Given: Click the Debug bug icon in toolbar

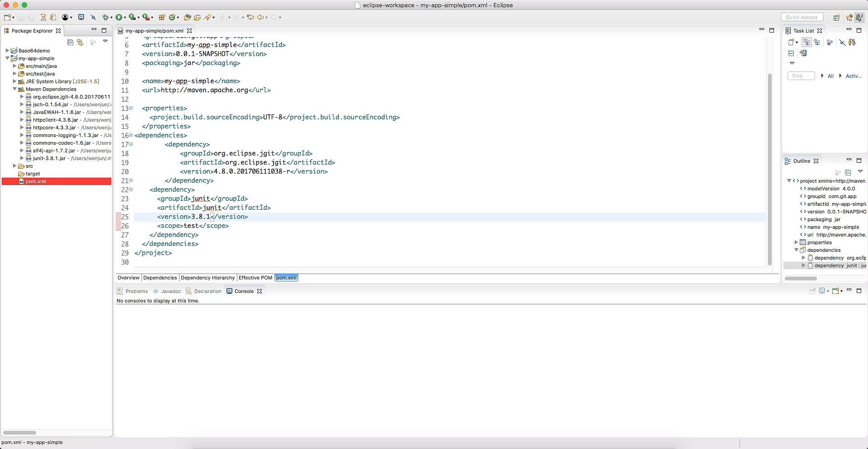Looking at the screenshot, I should click(x=105, y=17).
